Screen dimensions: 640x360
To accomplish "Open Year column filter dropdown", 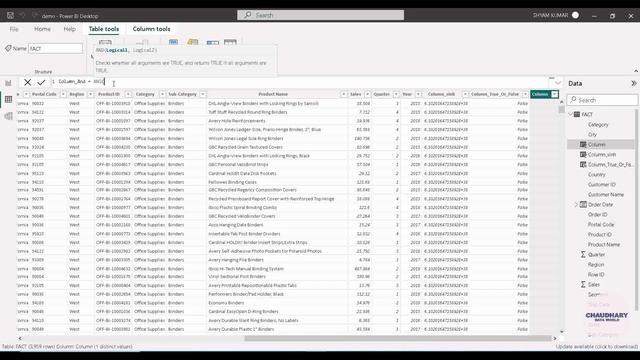I will (x=418, y=94).
